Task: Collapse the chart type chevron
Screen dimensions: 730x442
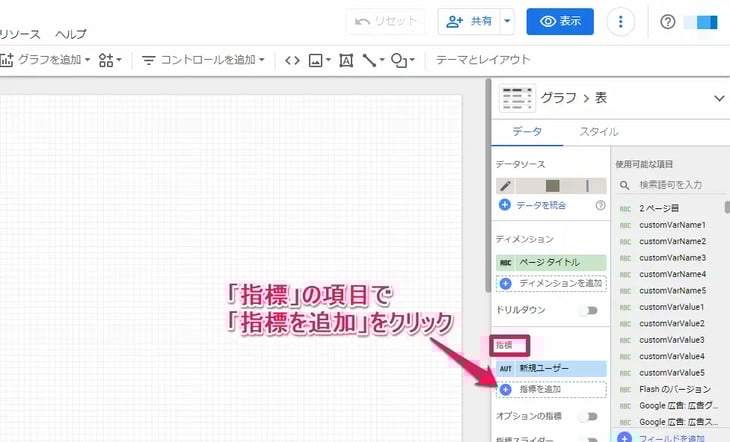Action: 718,97
